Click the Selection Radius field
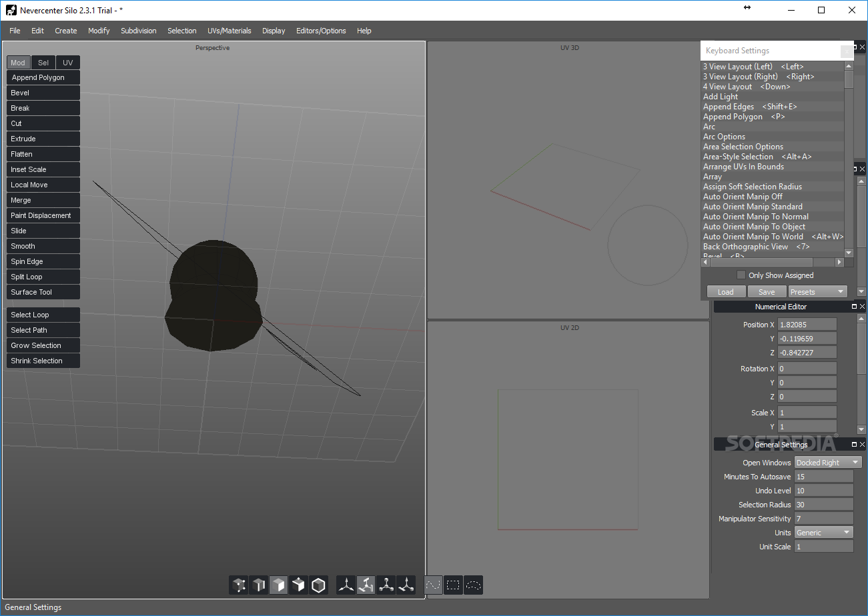868x616 pixels. (824, 505)
